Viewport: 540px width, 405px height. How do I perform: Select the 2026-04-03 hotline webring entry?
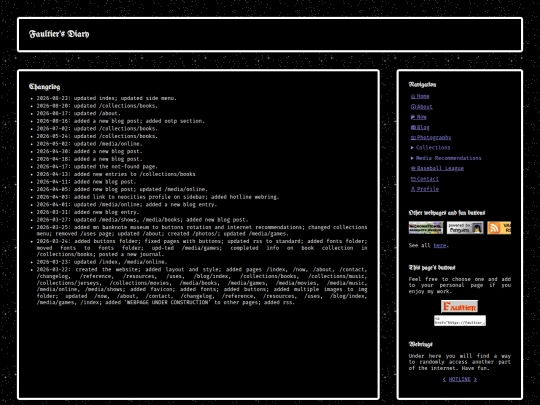coord(158,197)
